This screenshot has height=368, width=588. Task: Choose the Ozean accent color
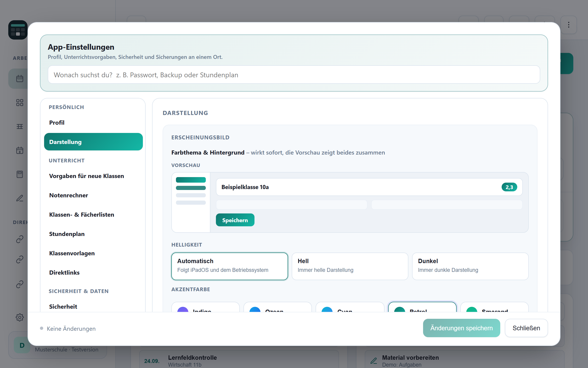[277, 307]
